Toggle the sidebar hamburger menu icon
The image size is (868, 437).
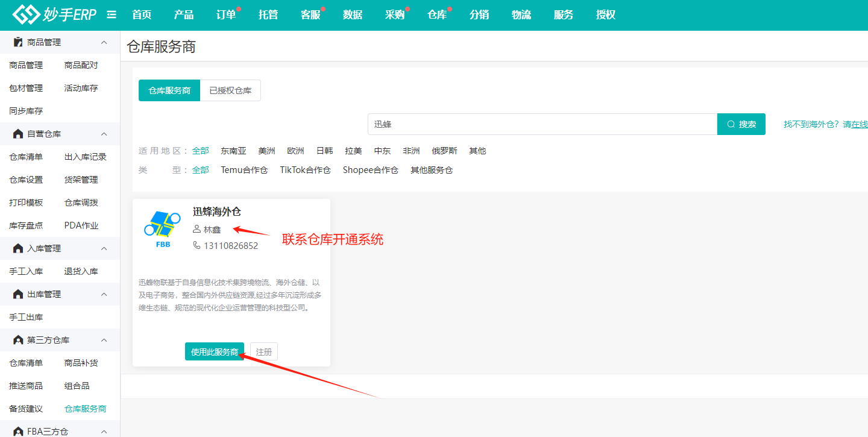coord(112,15)
